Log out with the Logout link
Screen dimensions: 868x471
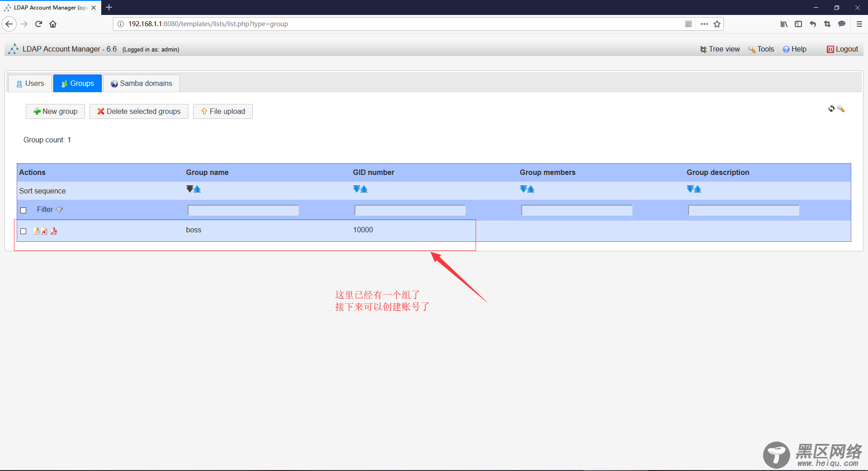pyautogui.click(x=842, y=49)
